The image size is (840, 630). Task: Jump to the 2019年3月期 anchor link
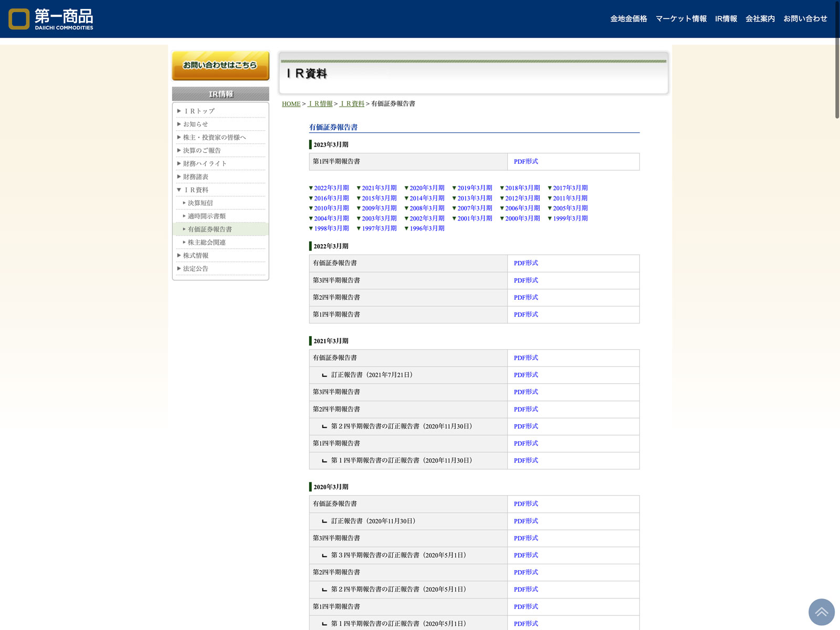pyautogui.click(x=475, y=188)
